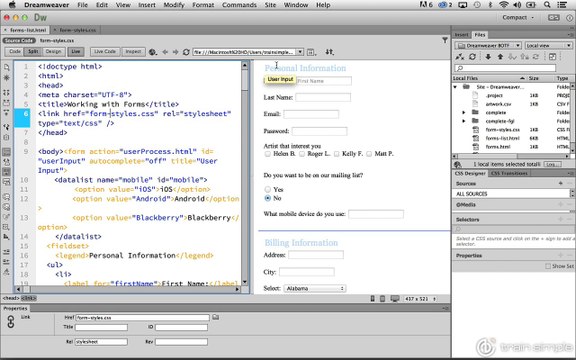Select the desktop size icon in status bar

395,299
